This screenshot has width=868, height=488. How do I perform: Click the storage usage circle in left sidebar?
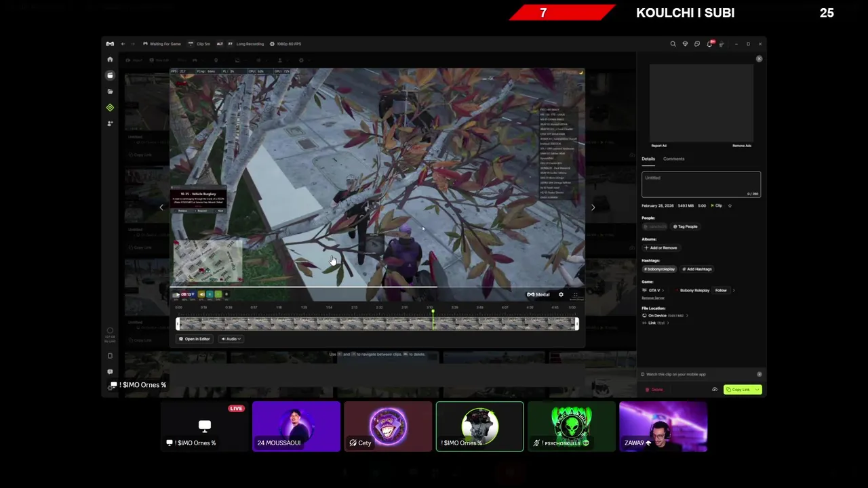pos(110,331)
